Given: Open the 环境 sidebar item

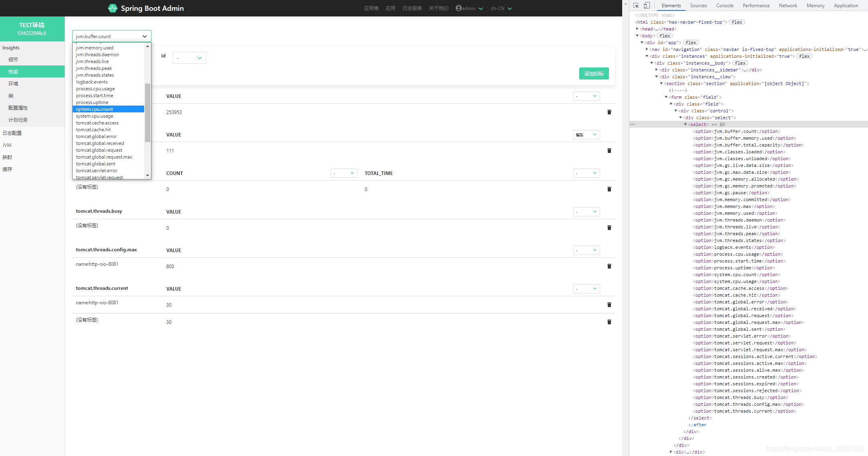Looking at the screenshot, I should click(x=32, y=83).
